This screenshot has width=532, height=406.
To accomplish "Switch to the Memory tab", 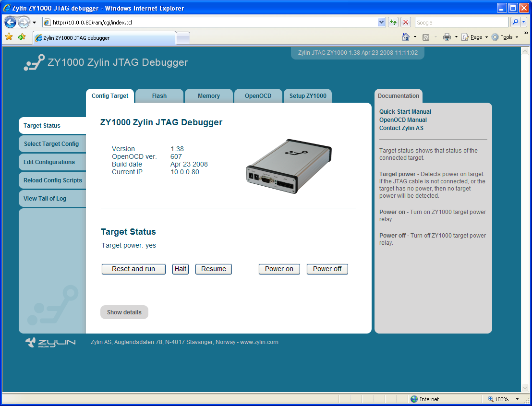I will point(209,96).
